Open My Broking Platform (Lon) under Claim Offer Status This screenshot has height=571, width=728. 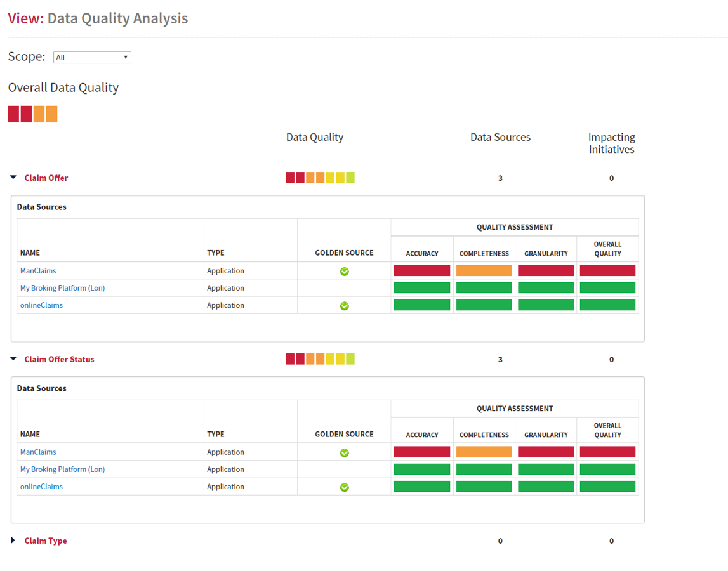[62, 469]
